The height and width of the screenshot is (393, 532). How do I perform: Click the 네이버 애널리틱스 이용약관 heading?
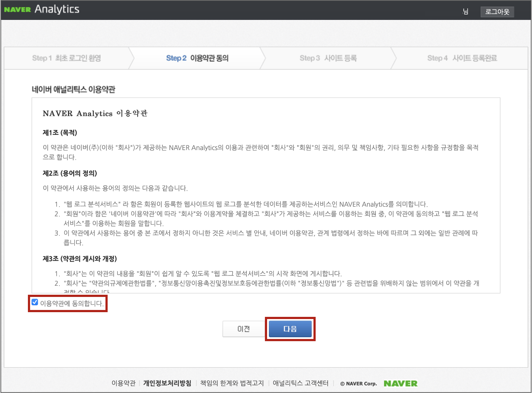(x=74, y=90)
